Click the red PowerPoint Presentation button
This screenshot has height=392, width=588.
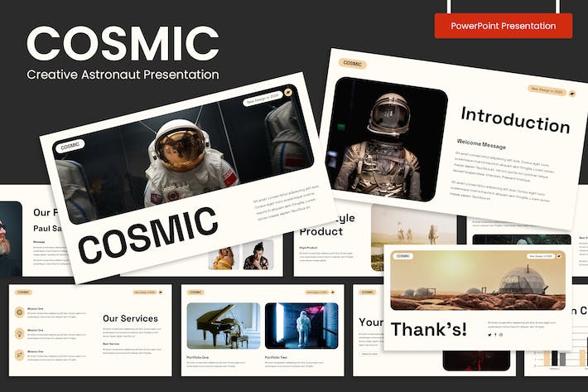coord(504,26)
